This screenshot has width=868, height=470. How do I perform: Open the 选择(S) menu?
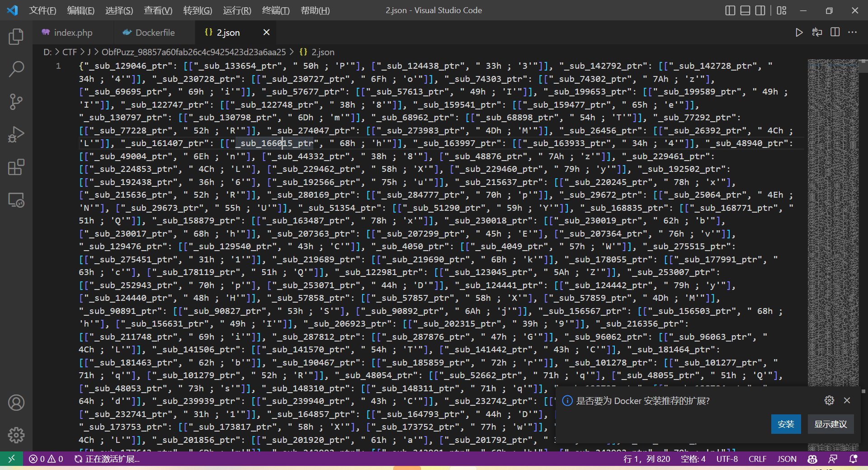point(119,10)
